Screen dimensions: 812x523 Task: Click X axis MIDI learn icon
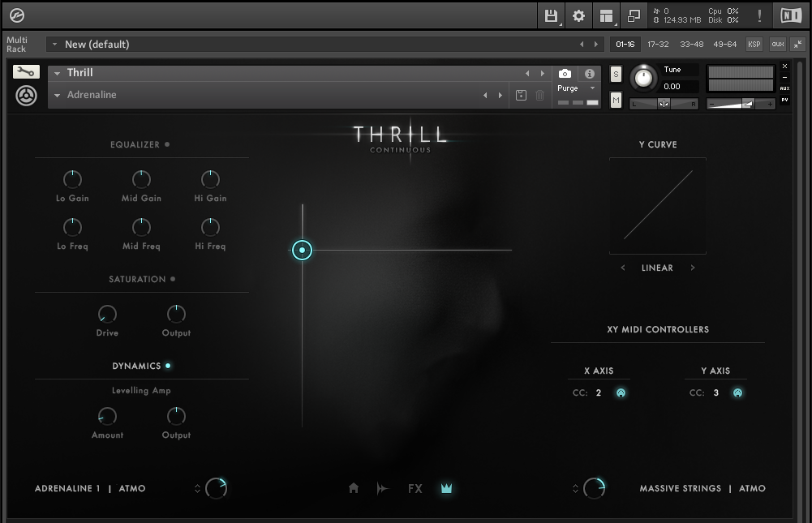[621, 392]
